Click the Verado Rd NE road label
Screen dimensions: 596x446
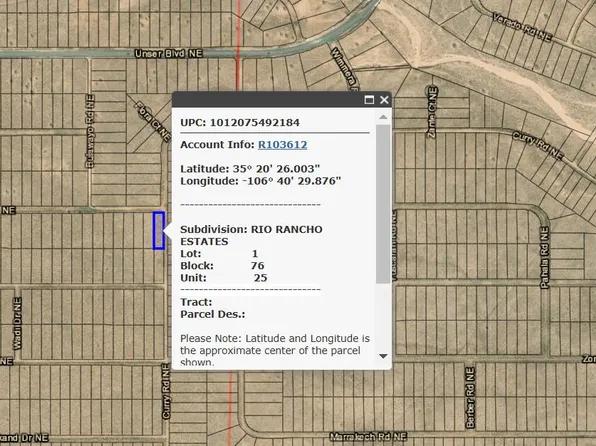point(522,27)
